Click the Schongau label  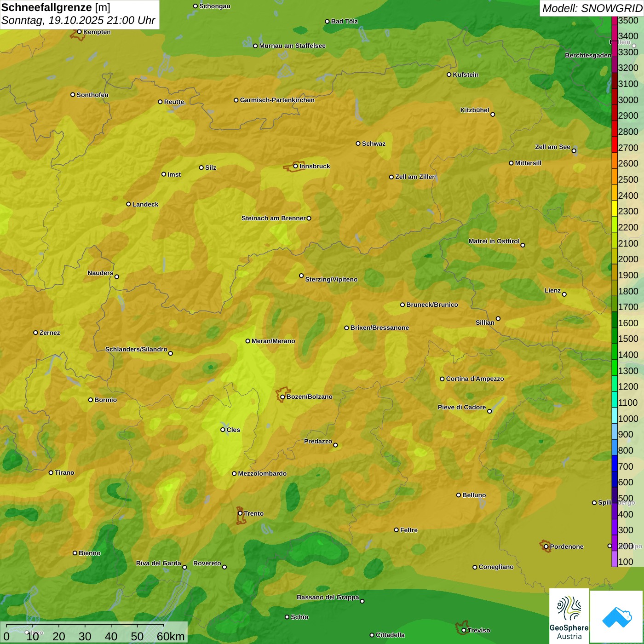coord(214,6)
